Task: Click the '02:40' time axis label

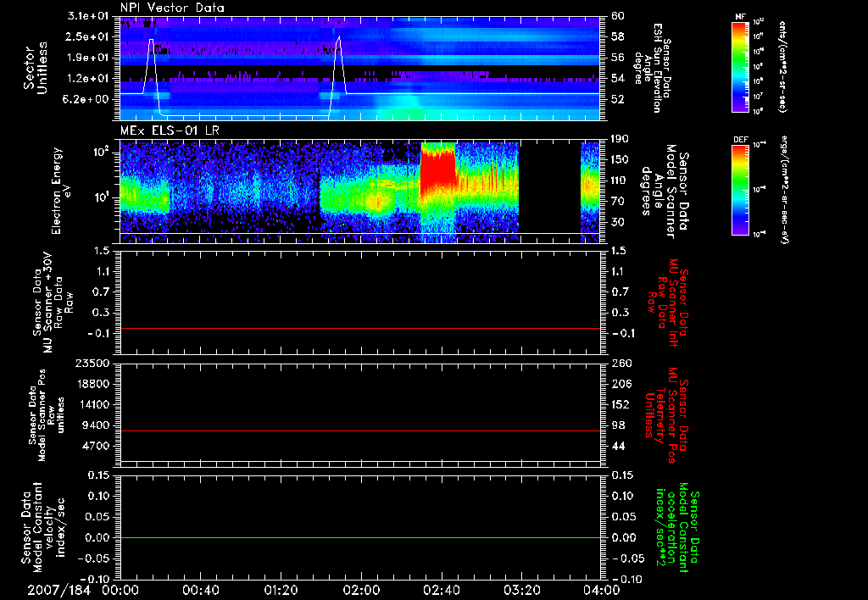Action: [441, 590]
